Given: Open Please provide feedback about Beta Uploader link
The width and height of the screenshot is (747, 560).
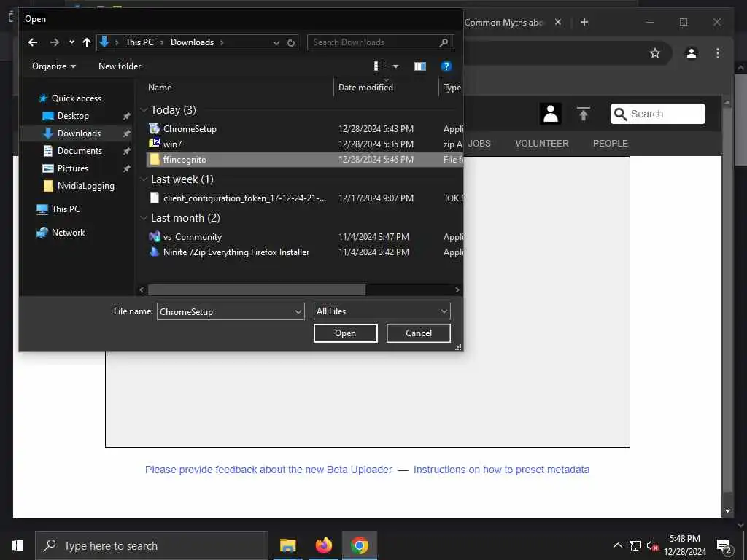Looking at the screenshot, I should (268, 470).
